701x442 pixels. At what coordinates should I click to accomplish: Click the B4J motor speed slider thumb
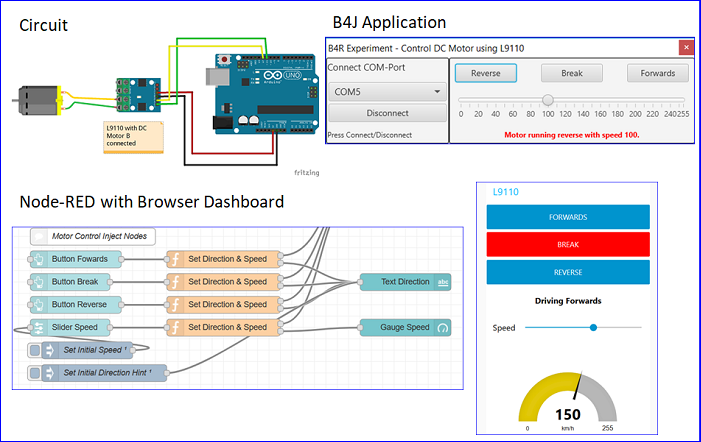[548, 100]
